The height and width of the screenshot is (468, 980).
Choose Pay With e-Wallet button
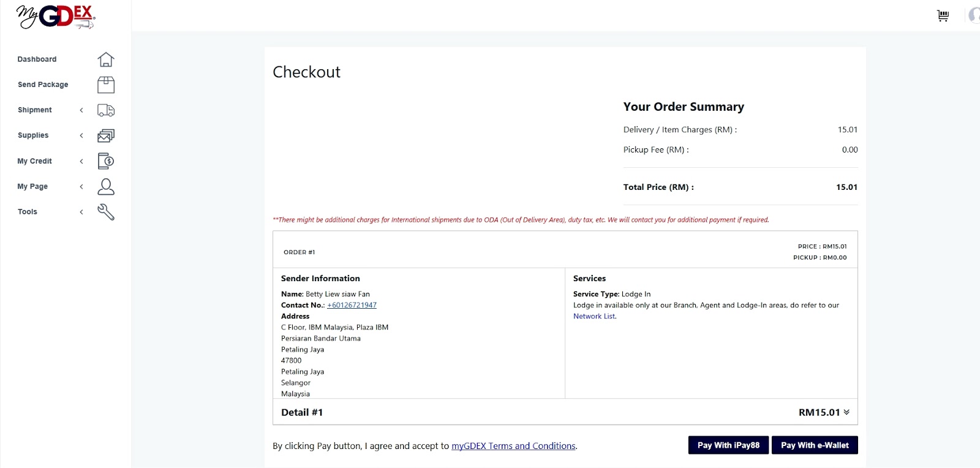815,445
